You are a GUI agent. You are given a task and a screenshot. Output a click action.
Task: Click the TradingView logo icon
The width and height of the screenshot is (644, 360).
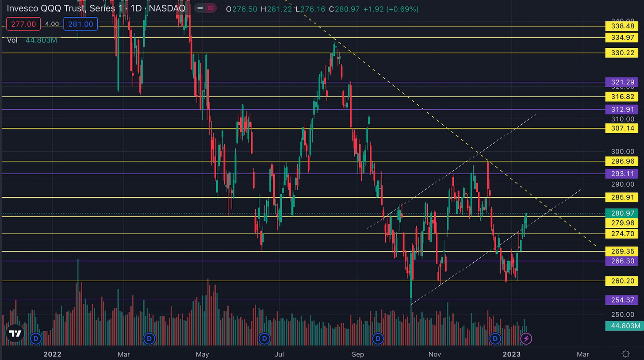pos(15,334)
